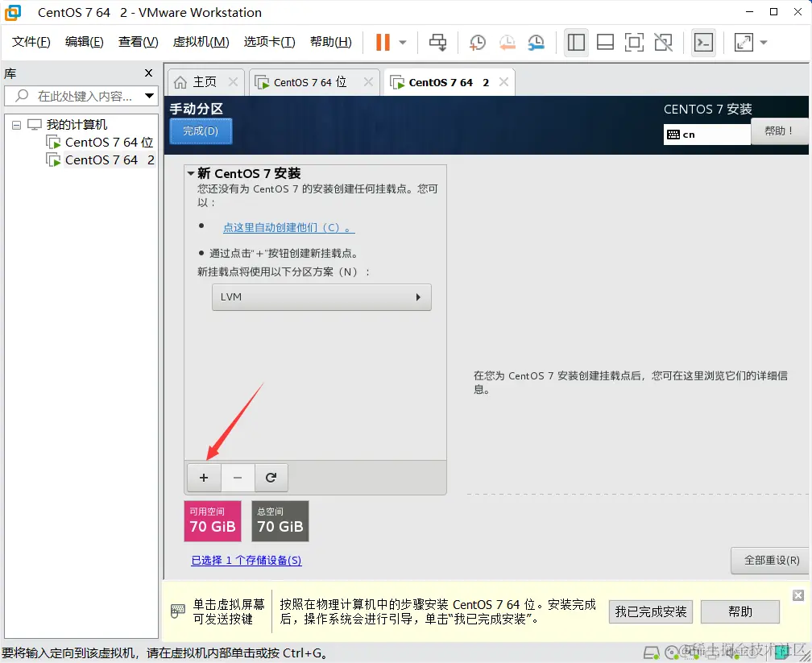812x663 pixels.
Task: Collapse the 我的计算机 tree node
Action: coord(16,124)
